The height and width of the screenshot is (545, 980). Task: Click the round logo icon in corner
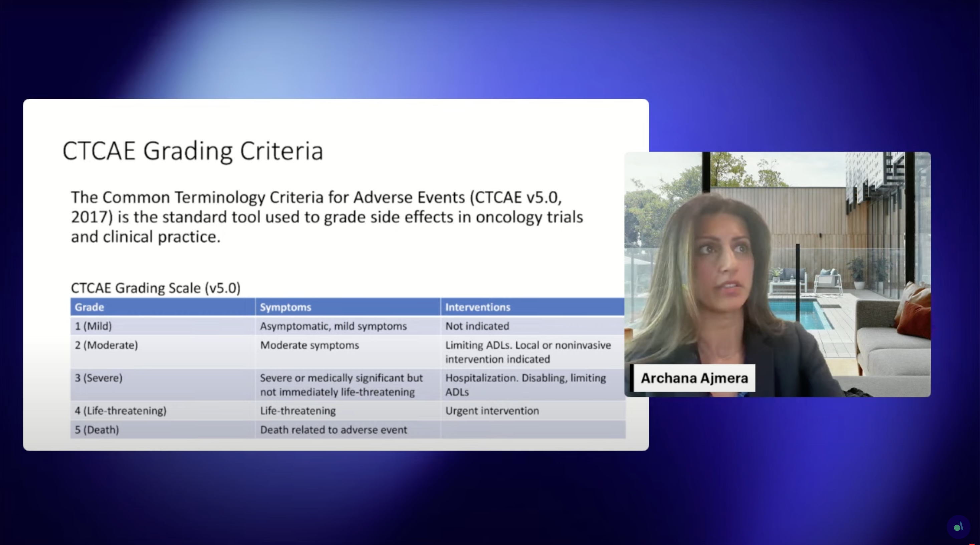[958, 527]
